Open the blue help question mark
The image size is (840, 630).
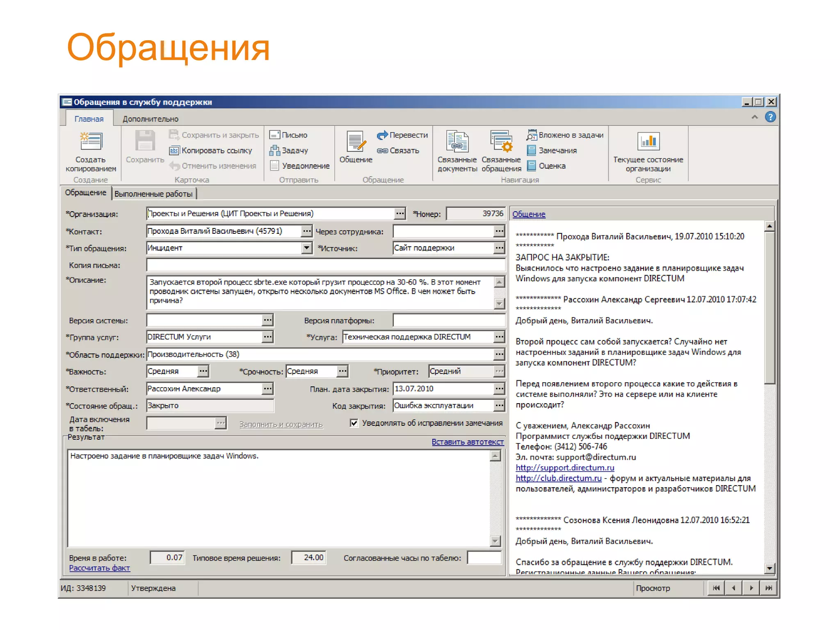pyautogui.click(x=770, y=117)
